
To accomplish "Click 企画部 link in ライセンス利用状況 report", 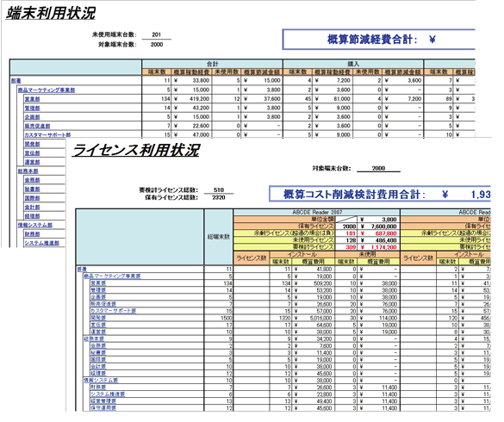I will point(98,297).
